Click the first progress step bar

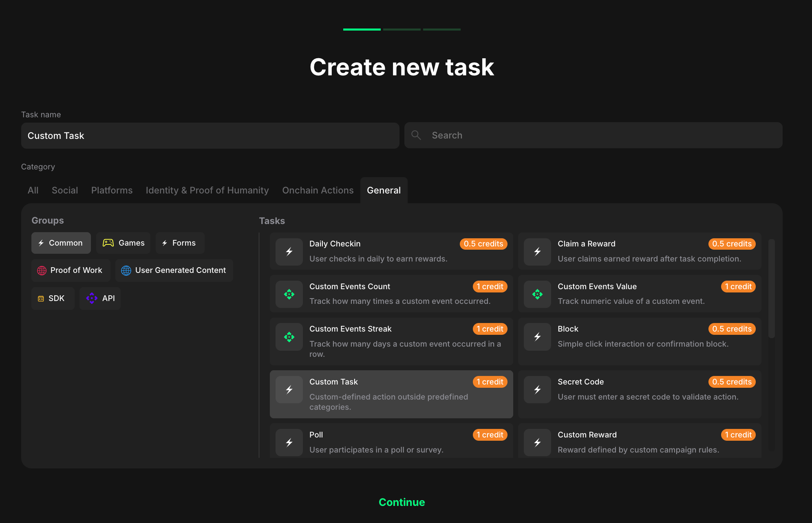(x=362, y=29)
